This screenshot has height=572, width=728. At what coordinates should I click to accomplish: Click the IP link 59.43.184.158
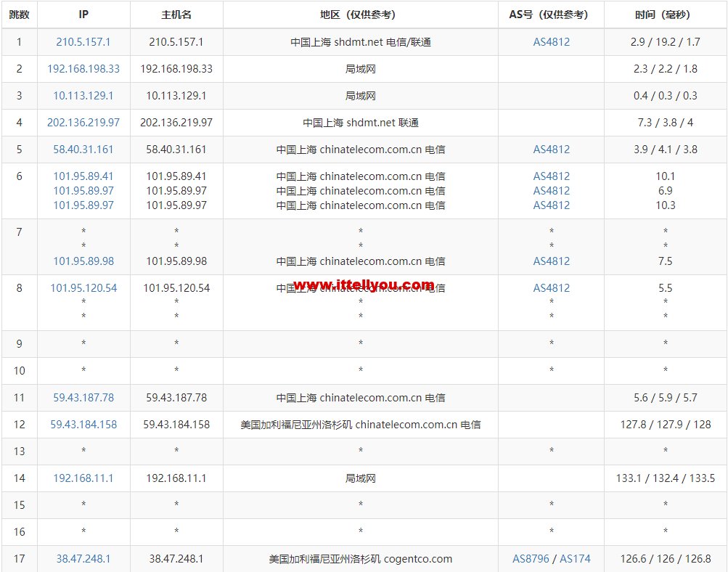tap(83, 425)
